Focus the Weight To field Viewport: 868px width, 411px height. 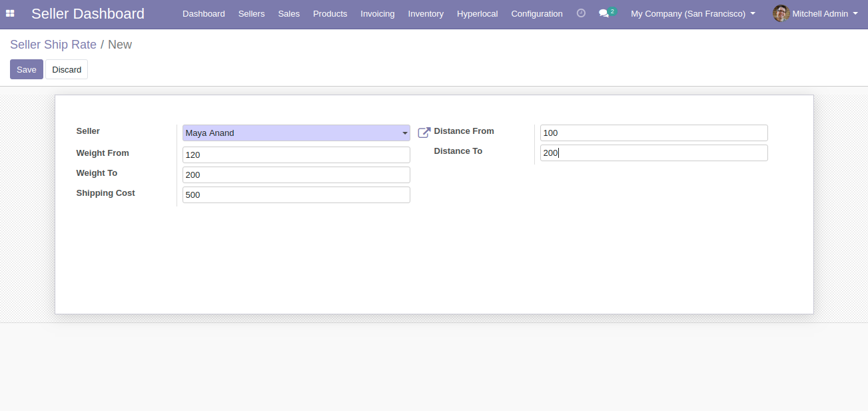pyautogui.click(x=296, y=175)
